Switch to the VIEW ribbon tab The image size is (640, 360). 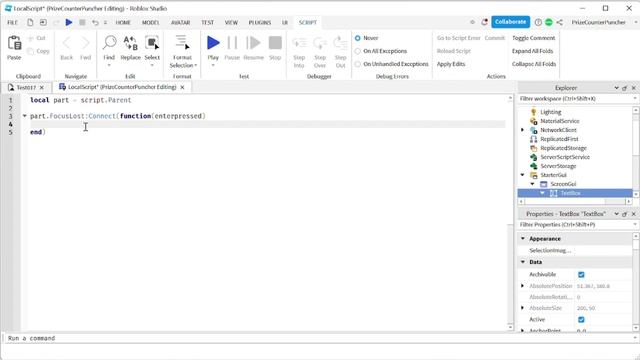tap(231, 22)
